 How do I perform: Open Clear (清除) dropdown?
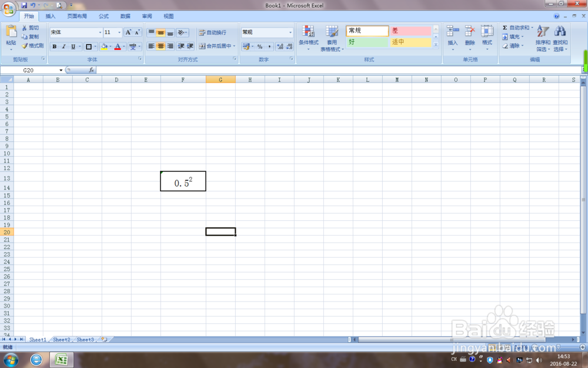pos(513,46)
